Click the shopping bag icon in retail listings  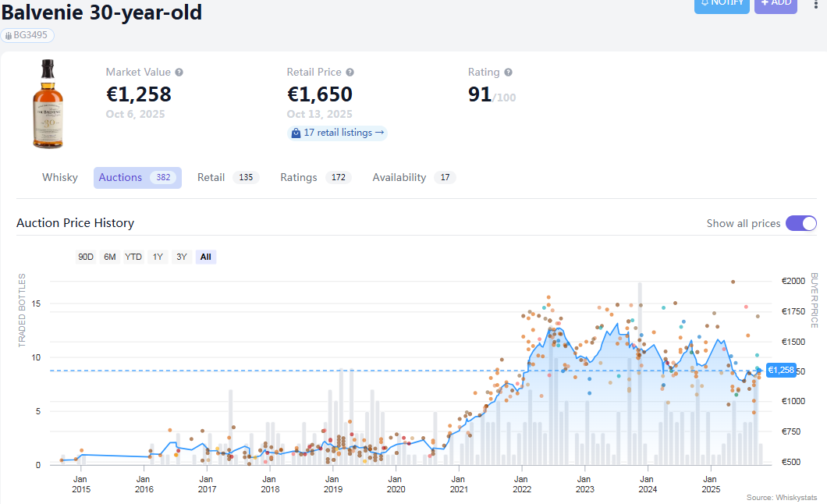click(x=296, y=133)
